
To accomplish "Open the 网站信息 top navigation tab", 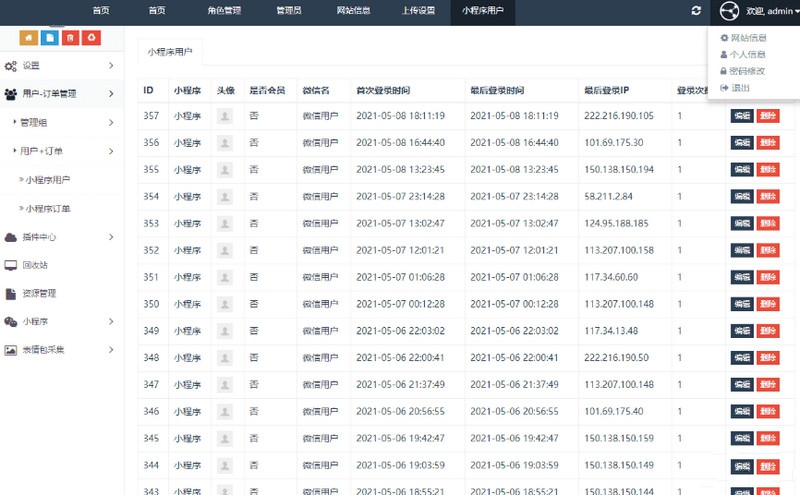I will coord(353,10).
